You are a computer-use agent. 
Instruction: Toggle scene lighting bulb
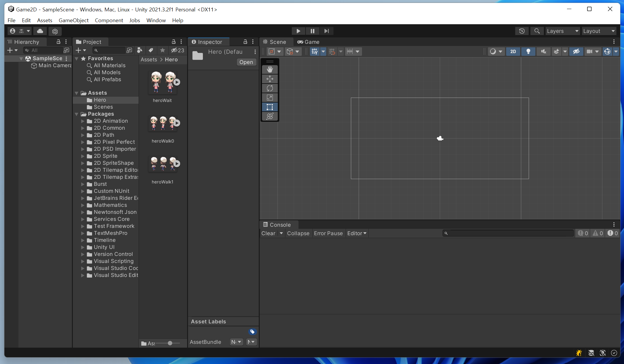pos(528,51)
